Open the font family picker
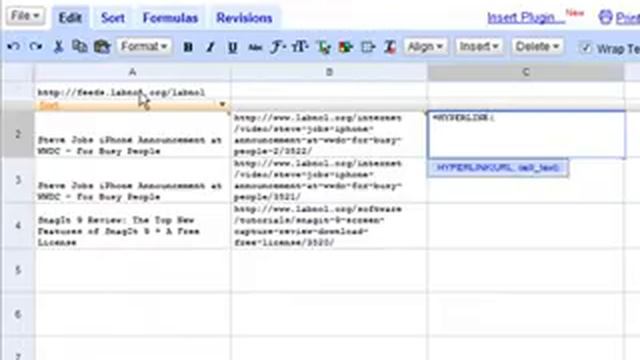Image resolution: width=640 pixels, height=360 pixels. tap(278, 47)
